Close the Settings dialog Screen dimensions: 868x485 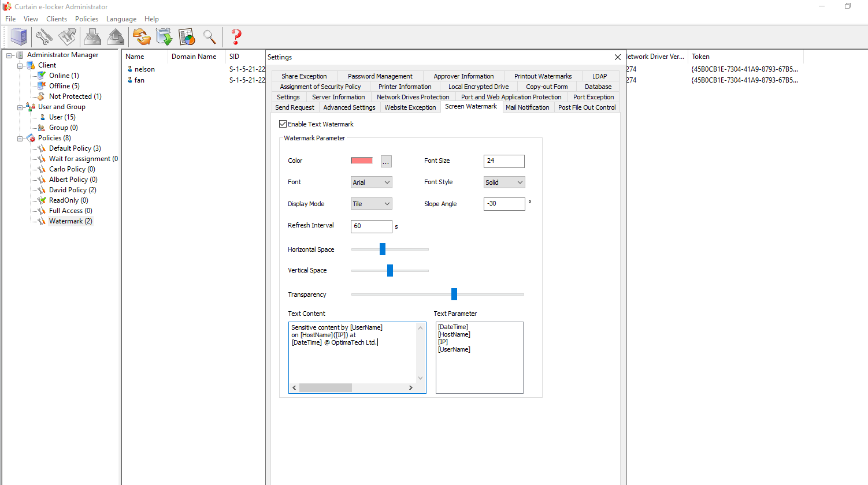(x=618, y=57)
